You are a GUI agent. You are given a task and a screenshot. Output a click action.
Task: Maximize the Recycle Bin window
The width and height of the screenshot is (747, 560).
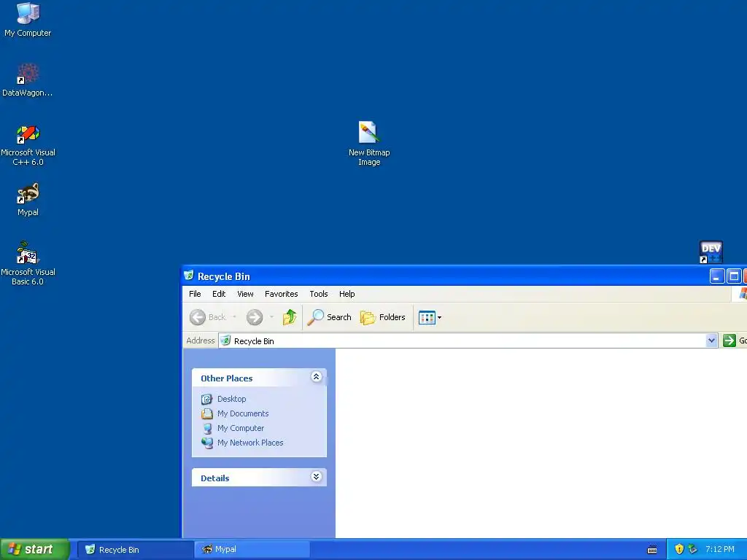point(734,276)
